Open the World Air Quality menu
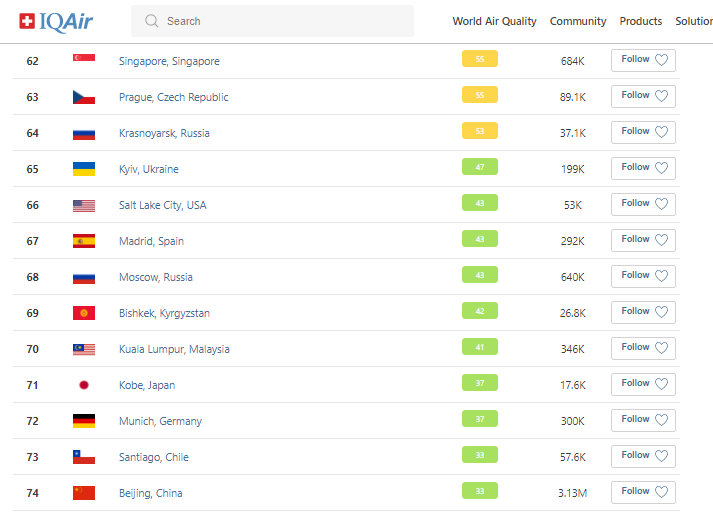Image resolution: width=713 pixels, height=515 pixels. (x=494, y=21)
